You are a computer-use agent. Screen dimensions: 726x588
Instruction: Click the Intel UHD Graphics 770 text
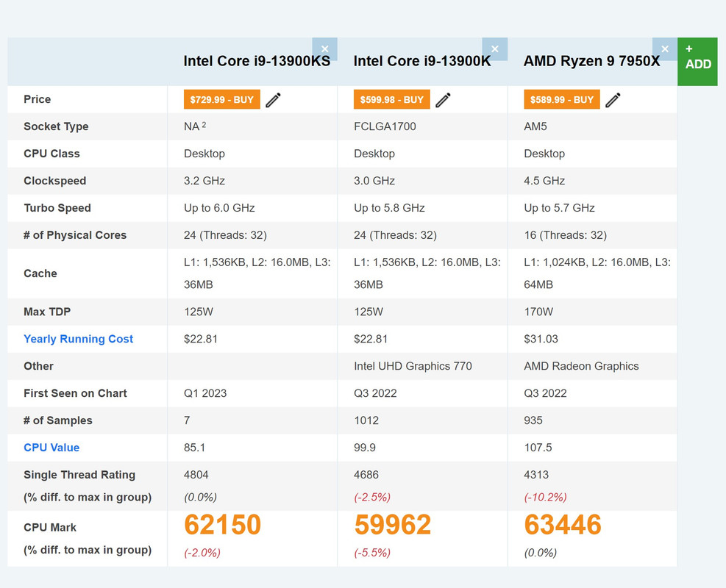click(x=413, y=366)
